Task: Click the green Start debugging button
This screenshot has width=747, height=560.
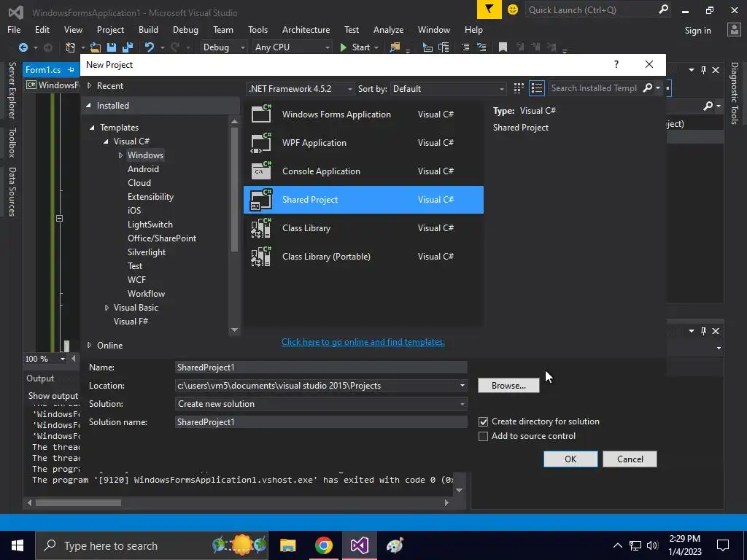Action: [x=359, y=47]
